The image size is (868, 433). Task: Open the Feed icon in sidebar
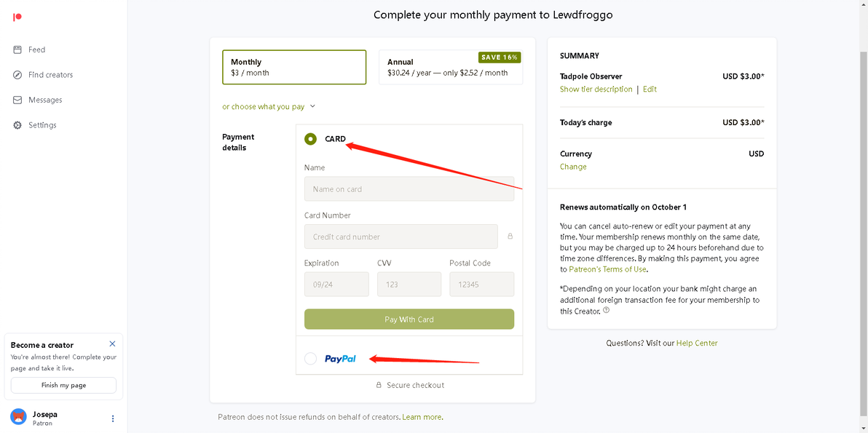(x=17, y=49)
